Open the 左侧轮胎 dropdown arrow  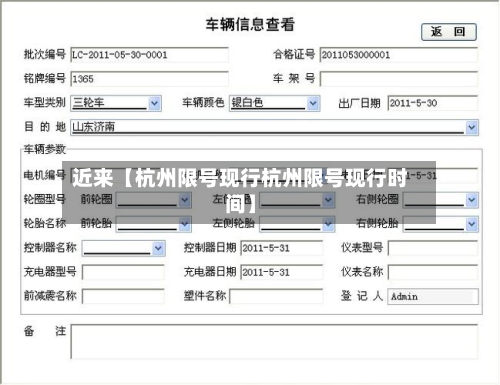(328, 224)
